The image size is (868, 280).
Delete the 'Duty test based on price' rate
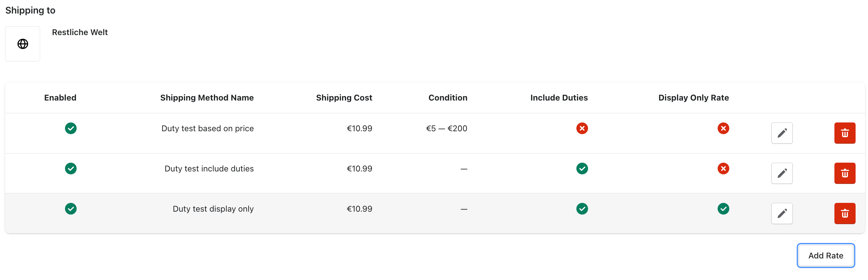point(845,133)
